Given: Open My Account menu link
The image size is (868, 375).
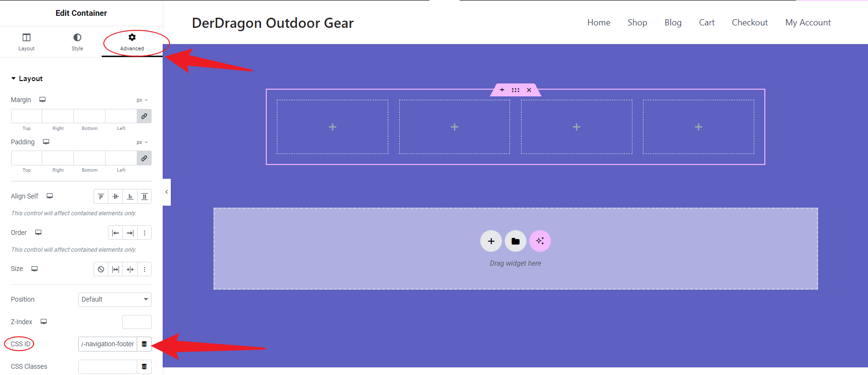Looking at the screenshot, I should point(808,23).
